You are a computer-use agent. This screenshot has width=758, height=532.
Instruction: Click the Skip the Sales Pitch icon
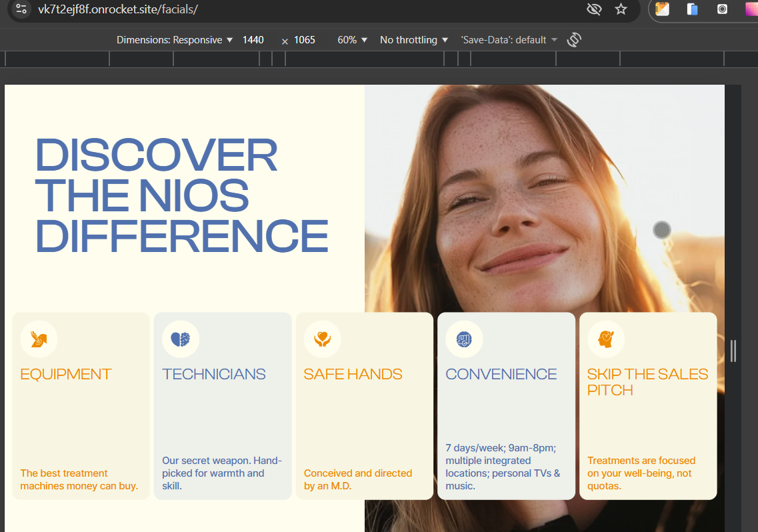click(x=605, y=339)
